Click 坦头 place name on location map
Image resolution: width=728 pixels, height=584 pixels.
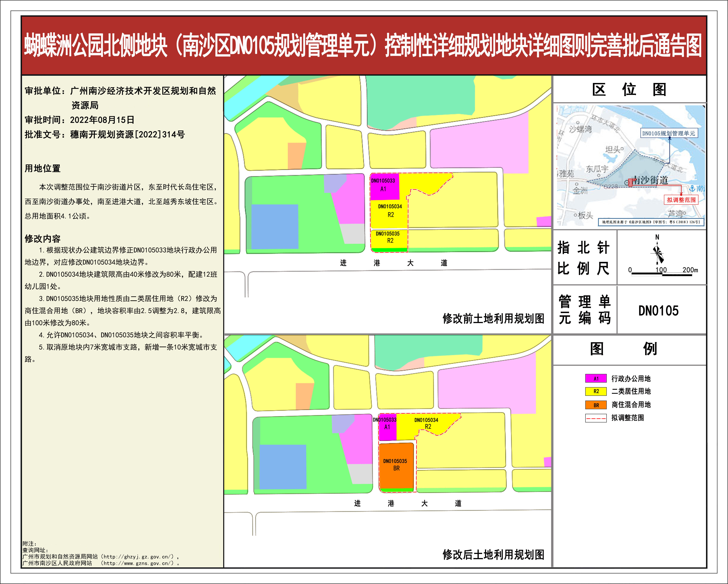613,149
